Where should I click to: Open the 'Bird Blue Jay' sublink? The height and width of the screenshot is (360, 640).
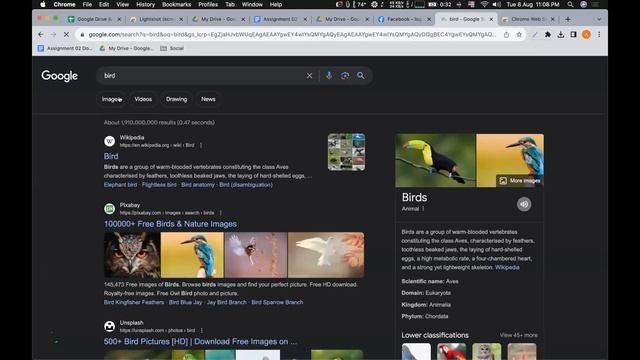click(185, 302)
